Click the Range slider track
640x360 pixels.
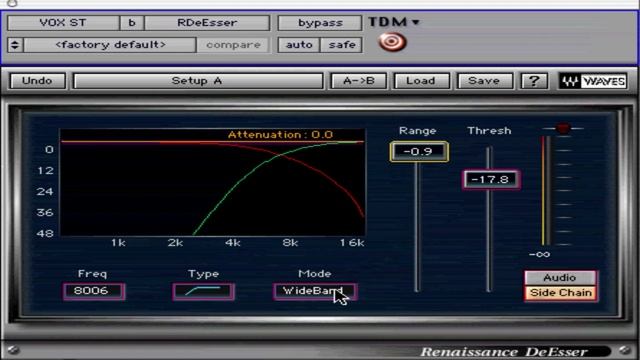pyautogui.click(x=417, y=227)
